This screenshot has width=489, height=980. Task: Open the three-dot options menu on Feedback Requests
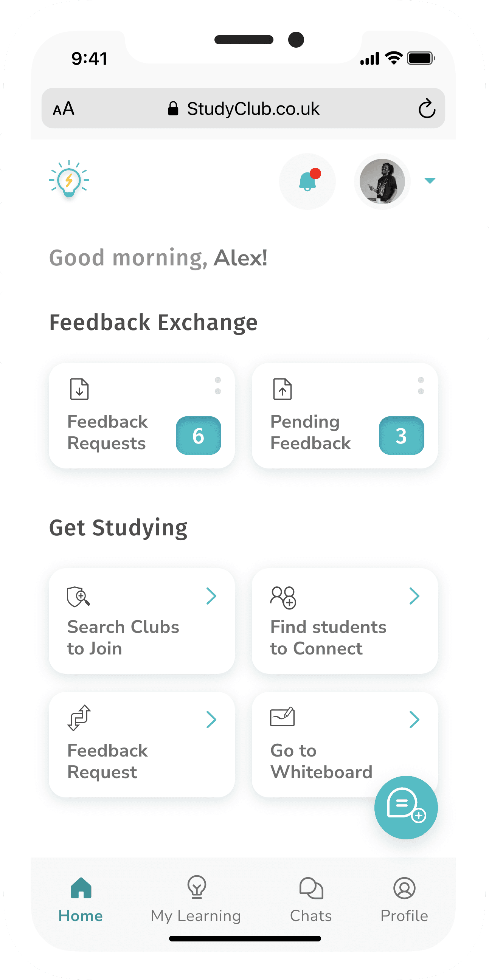[218, 386]
